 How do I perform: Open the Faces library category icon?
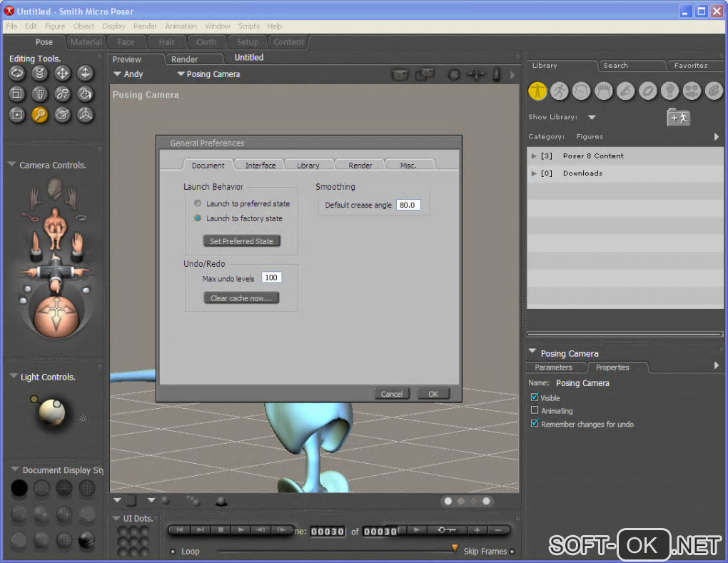(581, 91)
